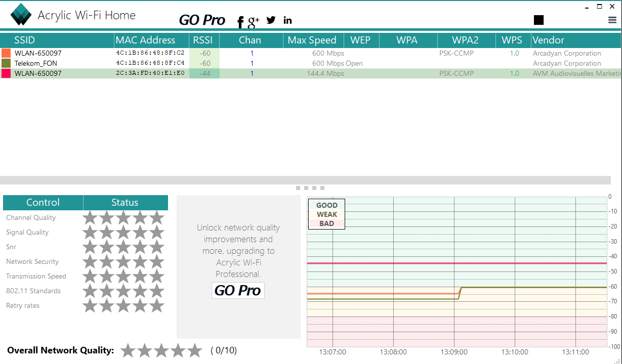The image size is (622, 364).
Task: Click the GO Pro header link
Action: [x=202, y=20]
